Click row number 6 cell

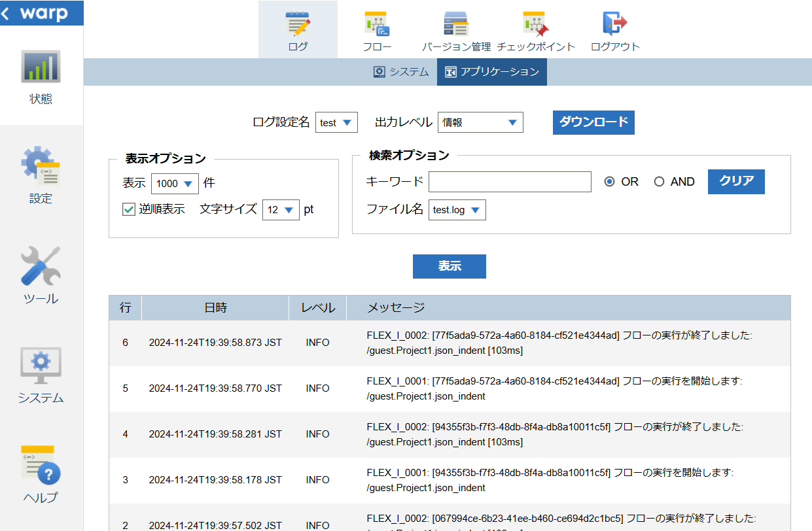[x=126, y=343]
